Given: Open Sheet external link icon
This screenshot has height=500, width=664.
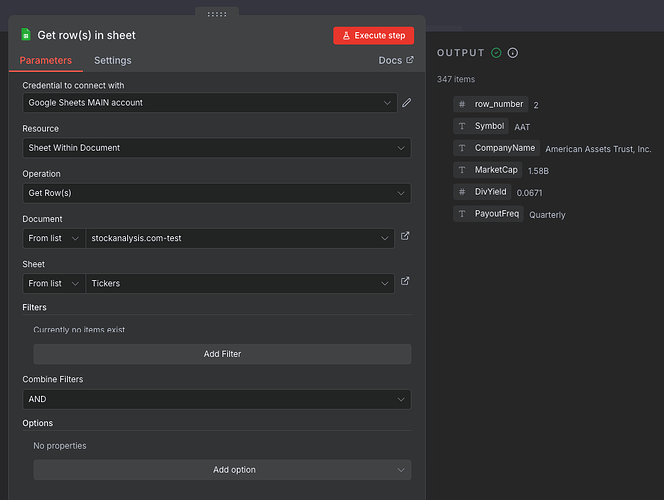Looking at the screenshot, I should (x=405, y=282).
